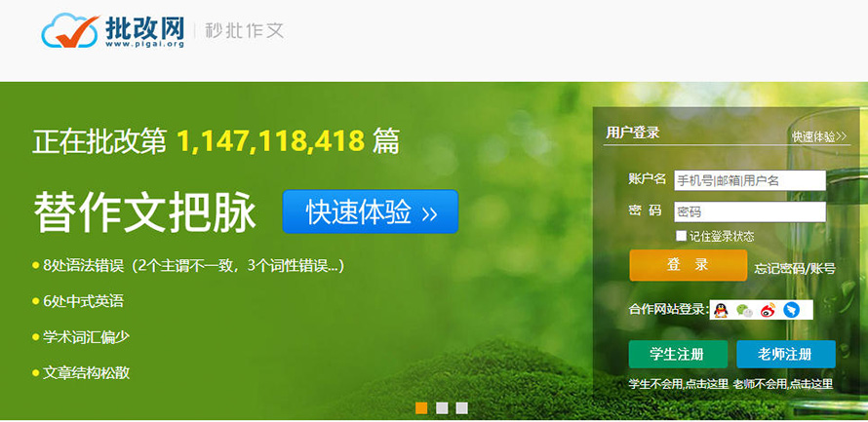Click the 合作网站登录 label
The height and width of the screenshot is (422, 868).
click(669, 309)
